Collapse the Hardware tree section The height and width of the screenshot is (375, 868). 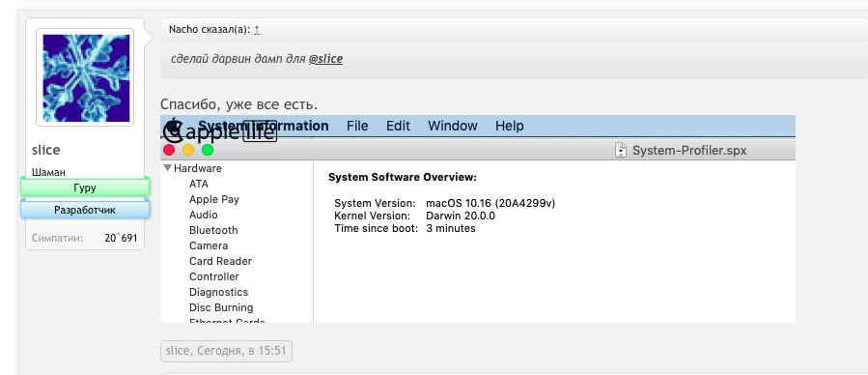pos(168,168)
